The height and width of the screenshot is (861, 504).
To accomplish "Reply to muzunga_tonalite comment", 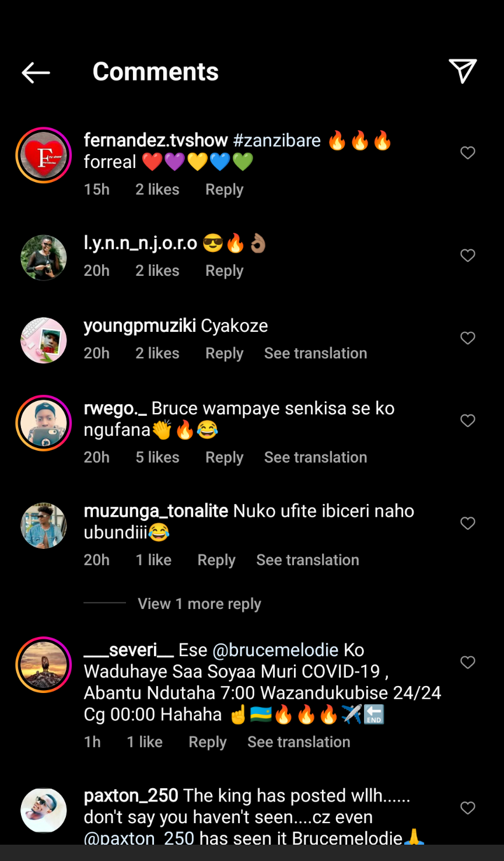I will point(216,560).
